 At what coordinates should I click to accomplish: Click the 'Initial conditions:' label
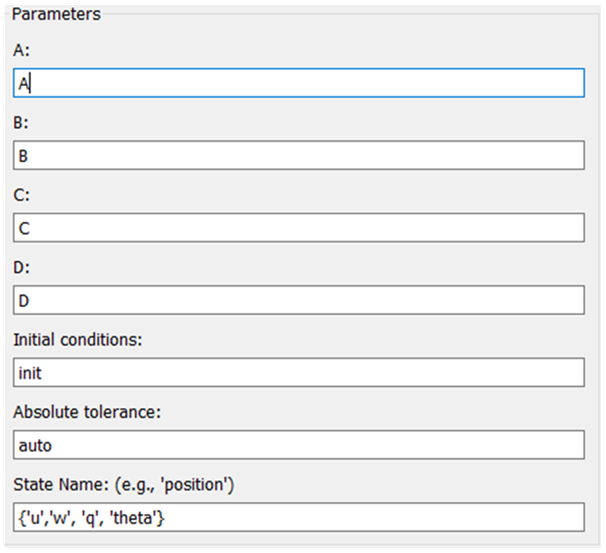78,340
